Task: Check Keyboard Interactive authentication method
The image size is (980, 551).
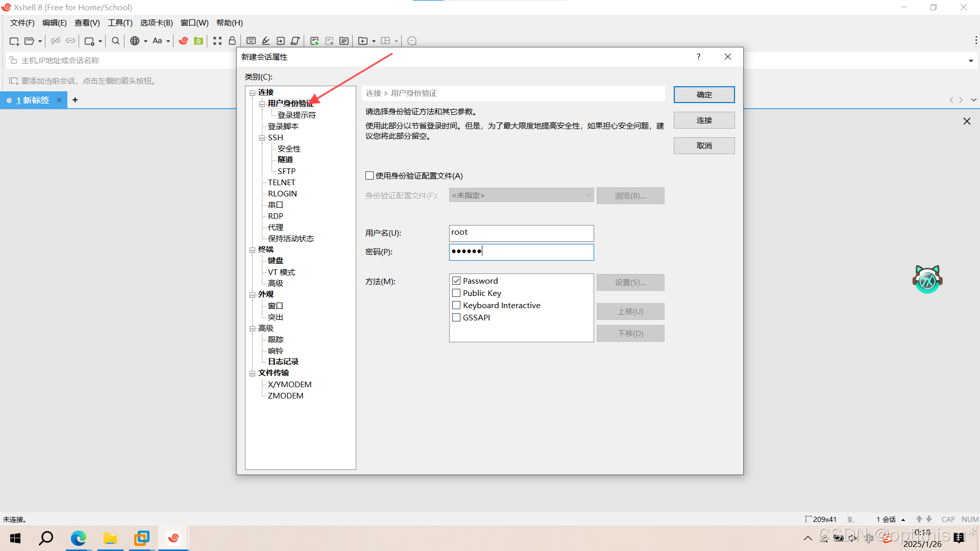Action: [456, 305]
